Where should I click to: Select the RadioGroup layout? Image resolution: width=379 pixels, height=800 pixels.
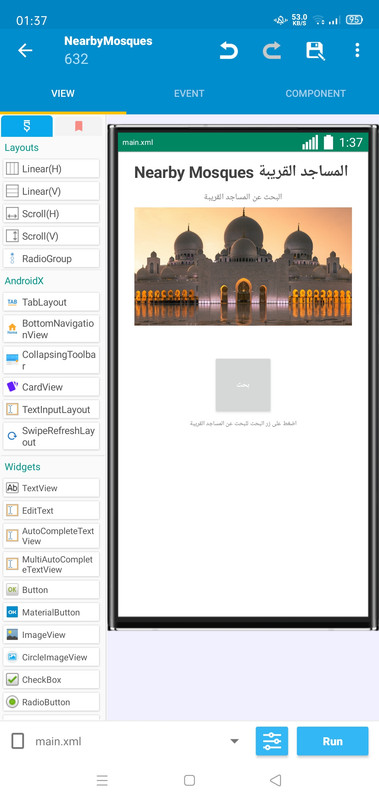click(x=51, y=259)
